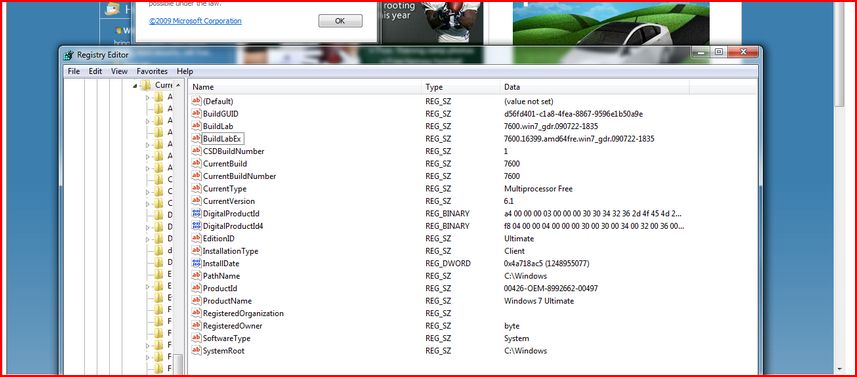Click the REG_DWORD type cell
The height and width of the screenshot is (377, 857).
(448, 263)
